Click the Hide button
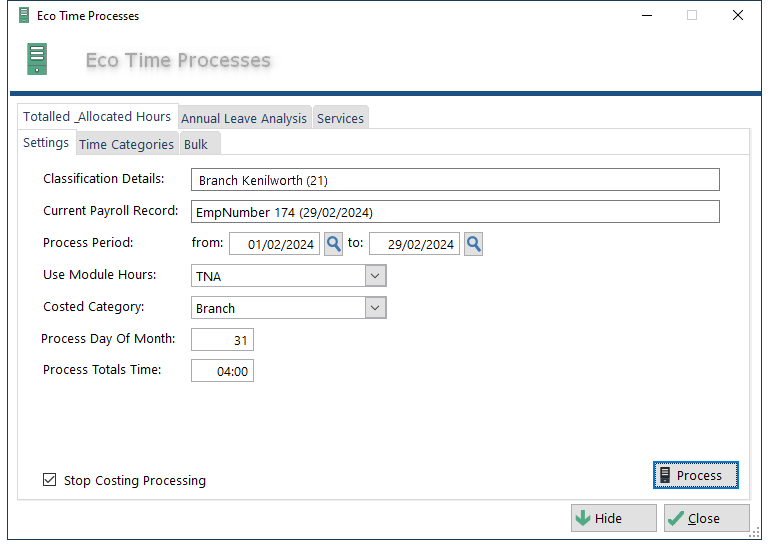Screen dimensions: 769x547 tap(613, 518)
